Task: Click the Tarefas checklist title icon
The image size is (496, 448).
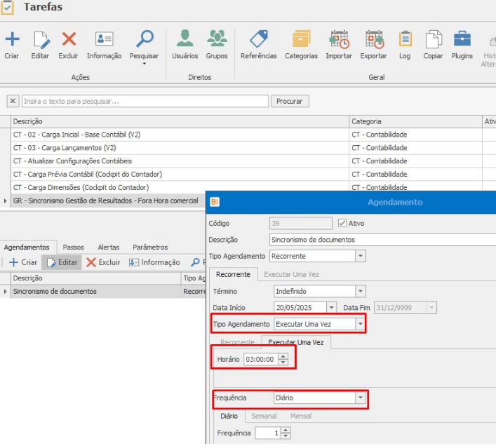Action: pyautogui.click(x=7, y=7)
